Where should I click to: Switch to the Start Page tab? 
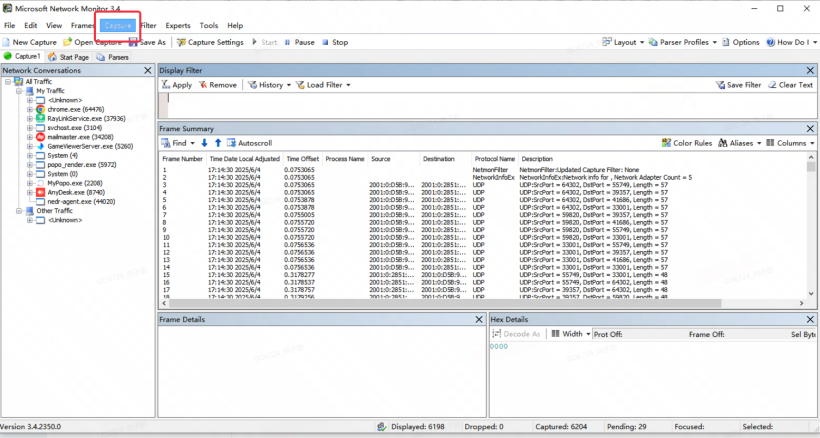click(69, 57)
